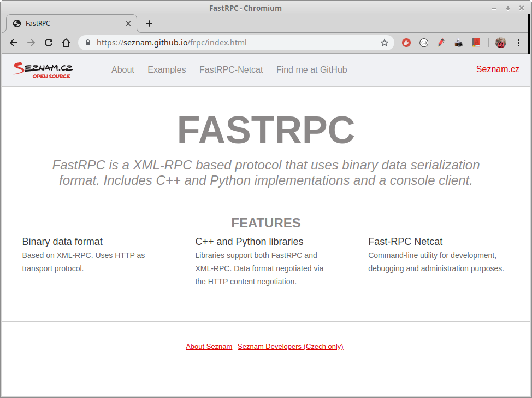
Task: Close the FastRPC tab
Action: coord(128,24)
